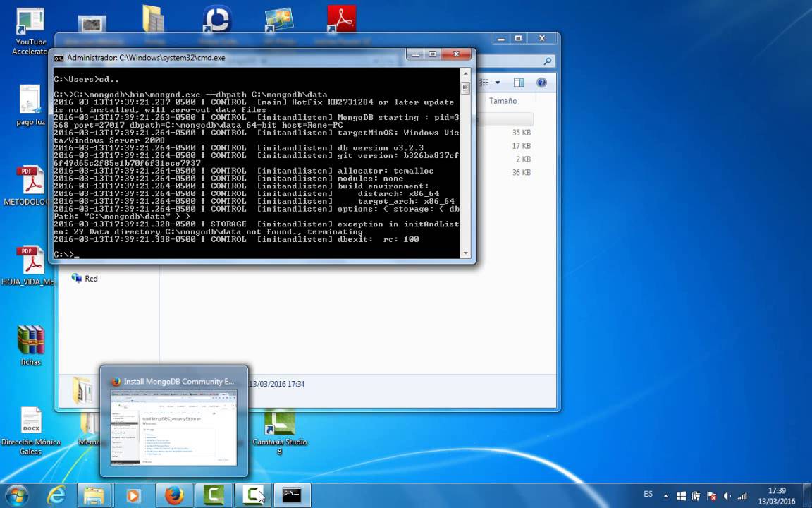This screenshot has height=508, width=812.
Task: Click the 35 KB size cell
Action: (521, 133)
